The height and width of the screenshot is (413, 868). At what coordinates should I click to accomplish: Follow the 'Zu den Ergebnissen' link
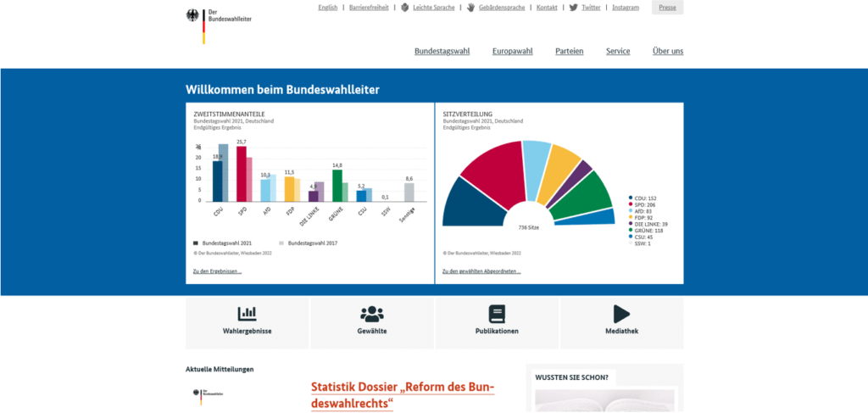coord(217,271)
